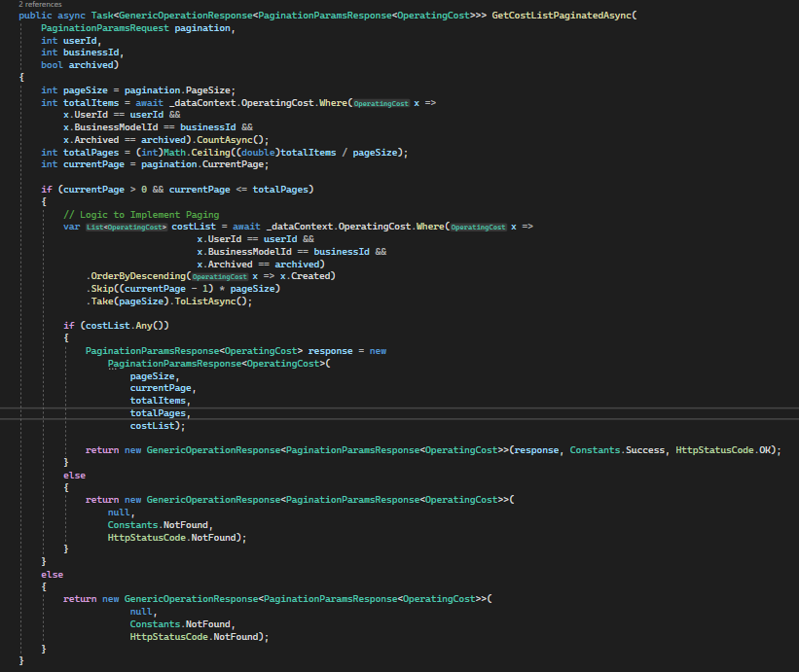Click "businessId," in the parameter list
799x672 pixels.
[93, 53]
